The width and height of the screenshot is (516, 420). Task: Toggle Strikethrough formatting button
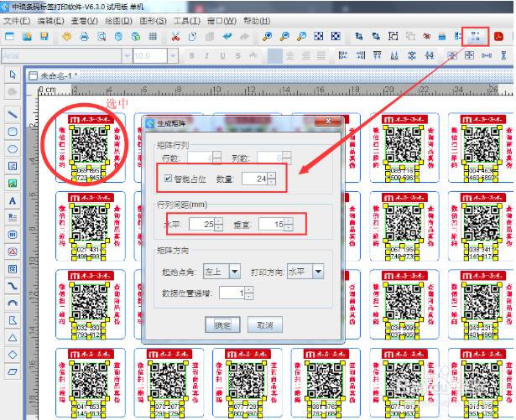pos(238,56)
